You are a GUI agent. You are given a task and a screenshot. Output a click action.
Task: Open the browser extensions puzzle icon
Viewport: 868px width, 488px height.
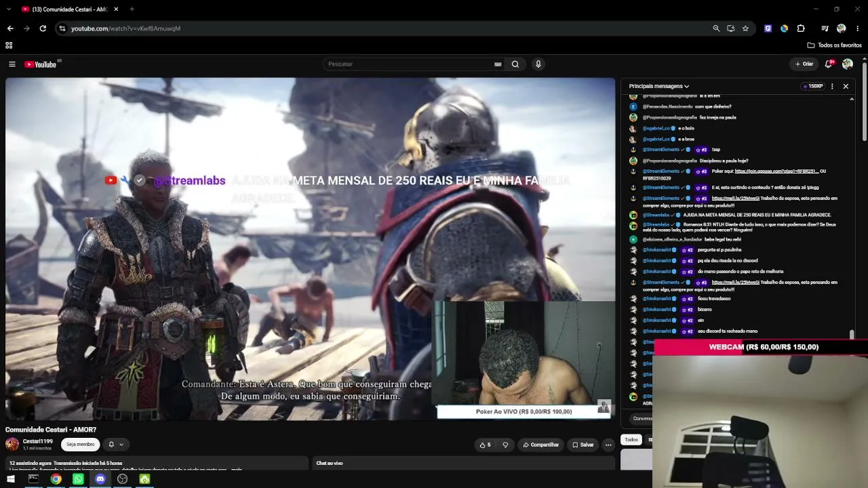[x=801, y=28]
